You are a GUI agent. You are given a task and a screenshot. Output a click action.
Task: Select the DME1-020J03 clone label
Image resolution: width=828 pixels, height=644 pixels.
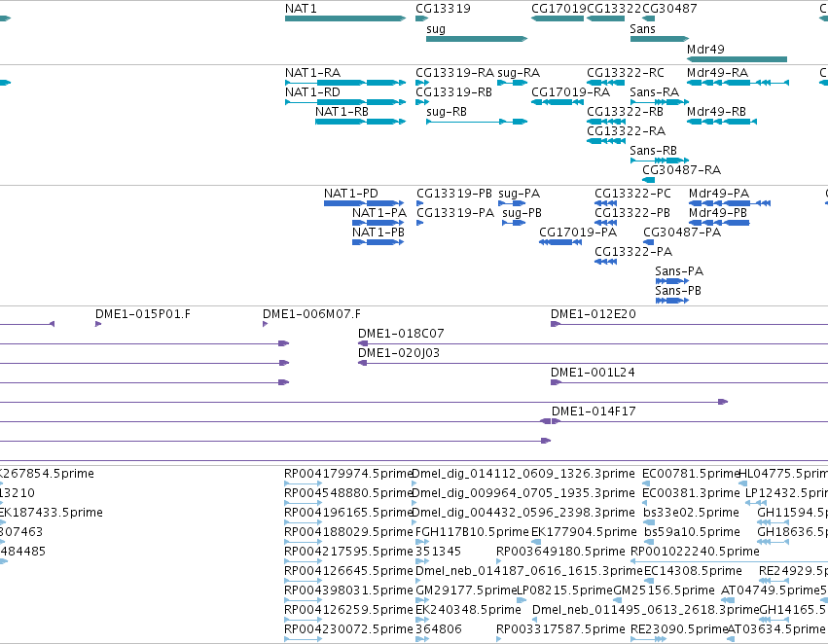(399, 353)
